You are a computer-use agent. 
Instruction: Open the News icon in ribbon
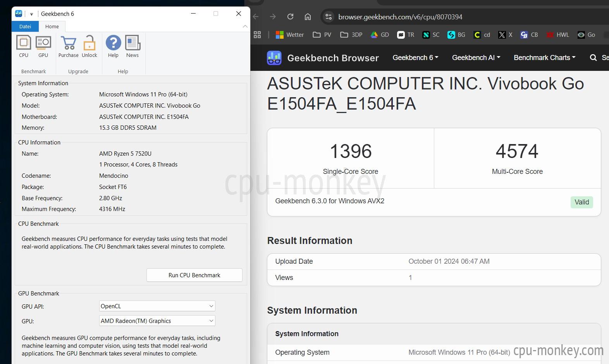click(132, 43)
